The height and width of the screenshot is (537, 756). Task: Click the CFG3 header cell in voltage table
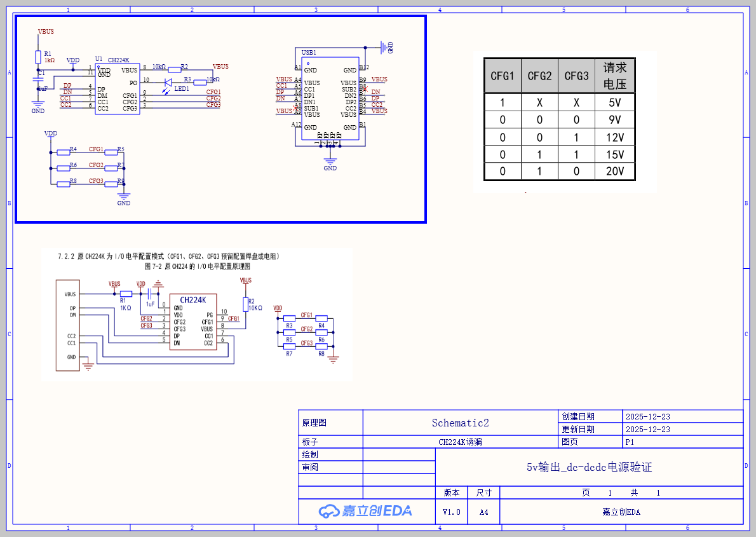pyautogui.click(x=577, y=76)
